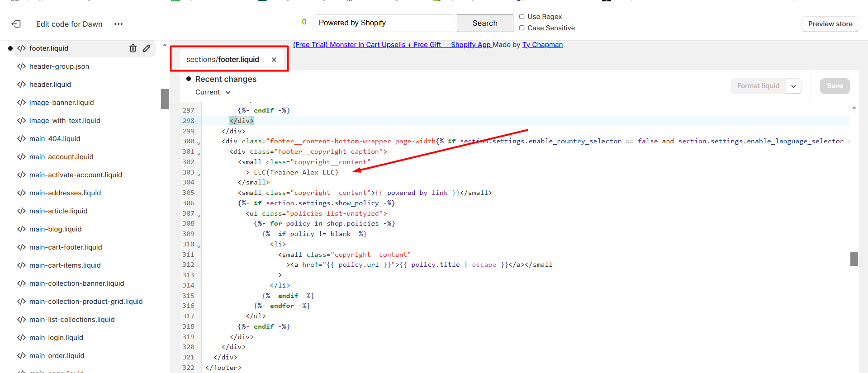Focus the Powered by Shopify search field

[384, 23]
